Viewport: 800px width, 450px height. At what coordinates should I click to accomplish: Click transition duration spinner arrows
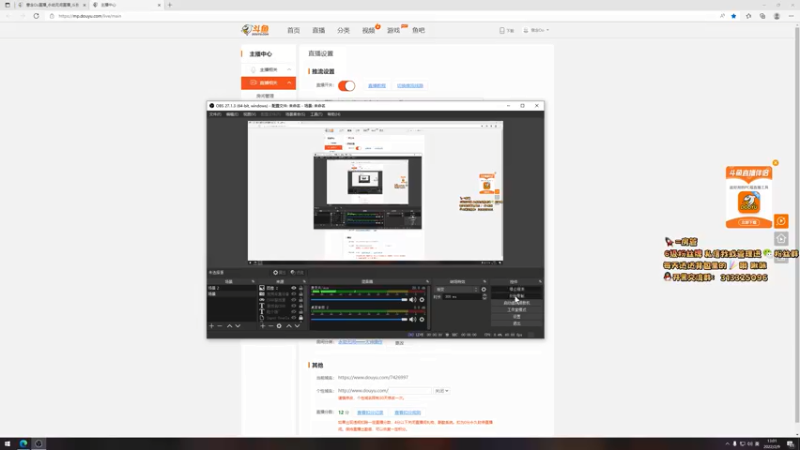pos(484,296)
